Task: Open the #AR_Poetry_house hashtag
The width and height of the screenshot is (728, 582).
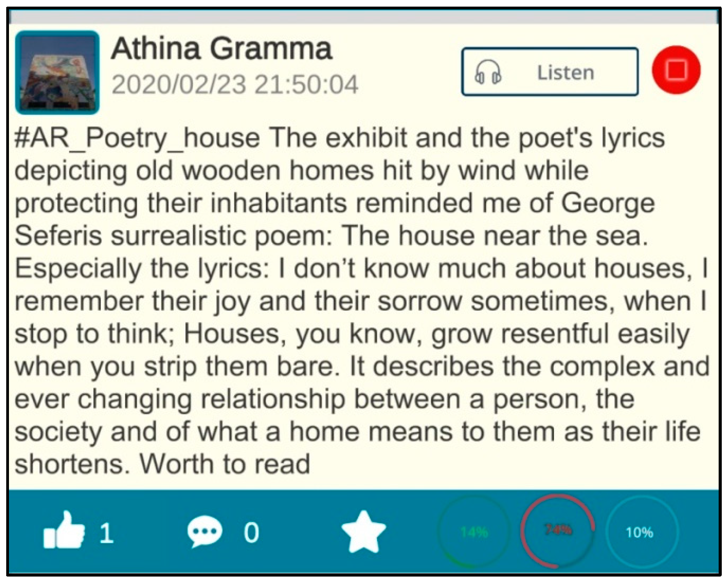Action: point(137,138)
